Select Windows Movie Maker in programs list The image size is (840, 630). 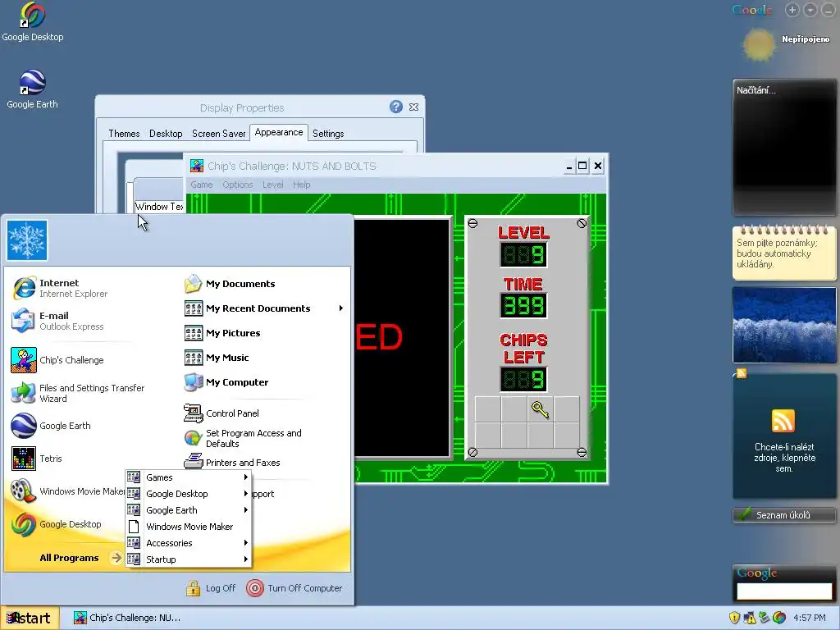188,527
